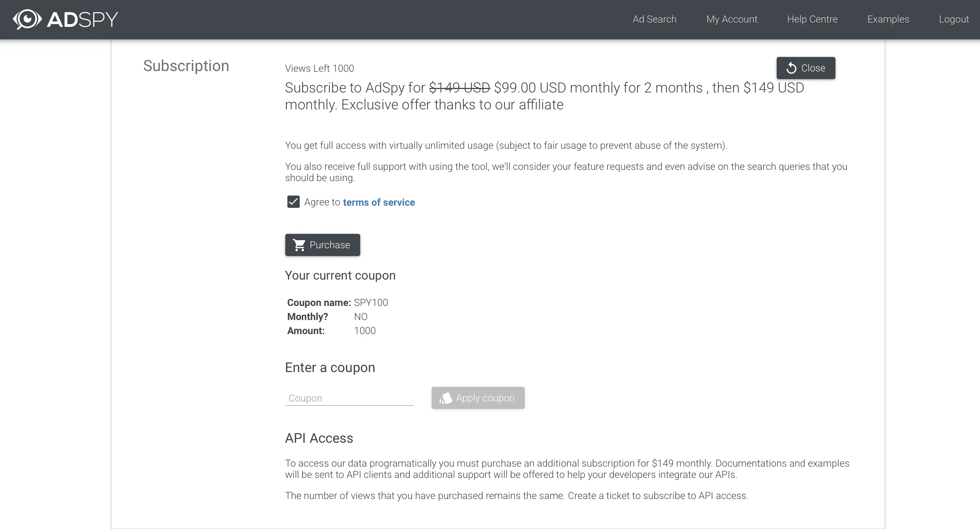Image resolution: width=980 pixels, height=531 pixels.
Task: Click the AdSpy eye logo icon
Action: (x=27, y=19)
